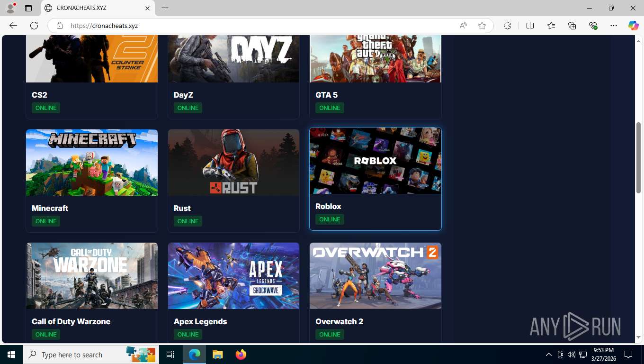The height and width of the screenshot is (364, 644).
Task: Toggle the Split screen icon
Action: point(530,26)
